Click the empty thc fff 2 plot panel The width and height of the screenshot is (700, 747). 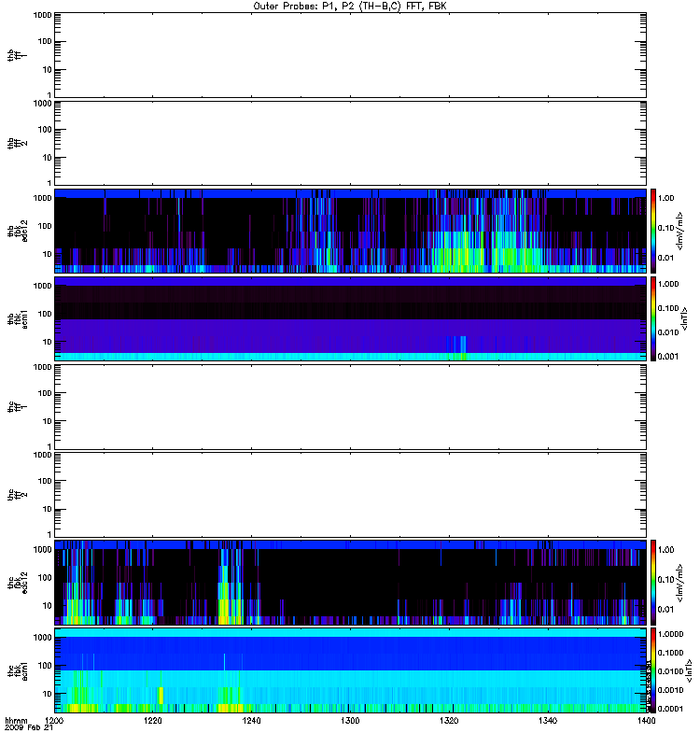coord(350,495)
